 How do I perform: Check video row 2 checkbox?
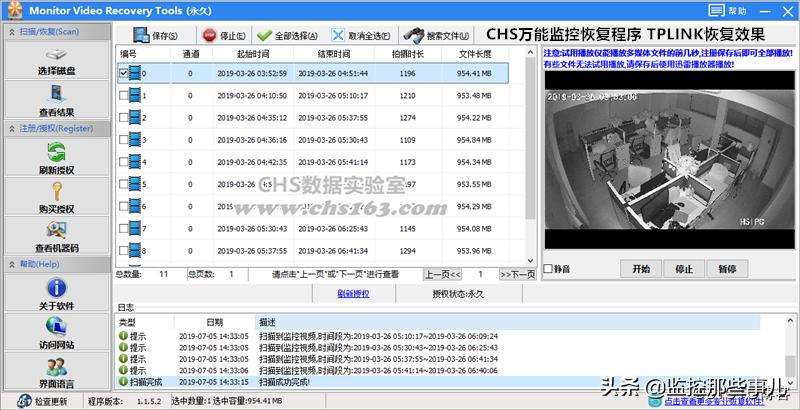[123, 118]
